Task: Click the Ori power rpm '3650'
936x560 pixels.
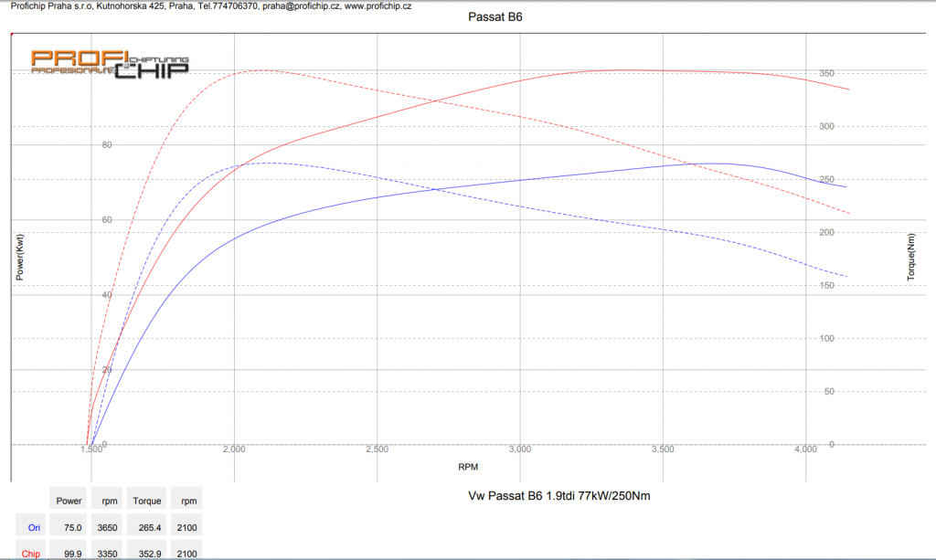Action: 108,528
